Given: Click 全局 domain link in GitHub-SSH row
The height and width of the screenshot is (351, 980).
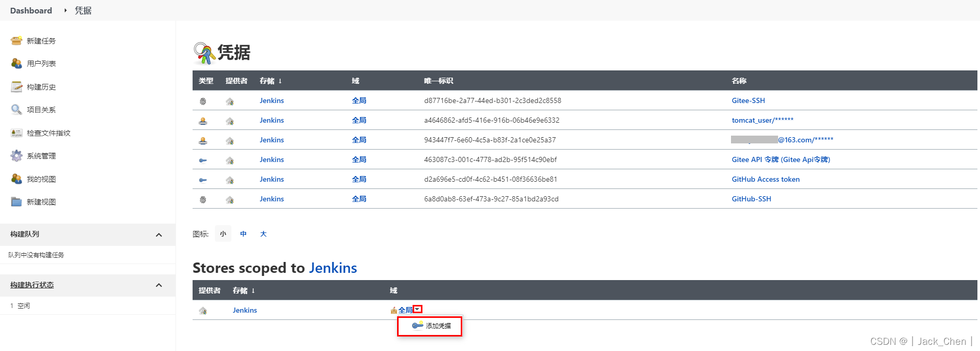Looking at the screenshot, I should click(x=359, y=199).
